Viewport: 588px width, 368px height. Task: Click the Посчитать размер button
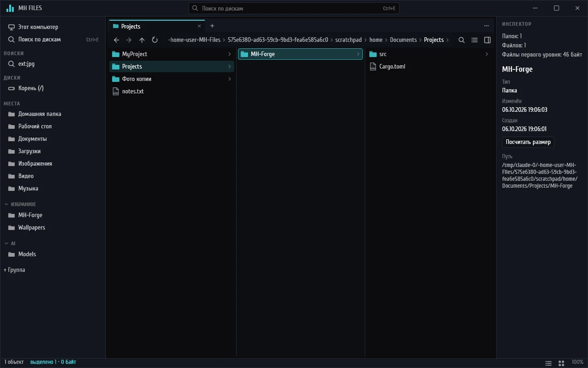point(528,142)
